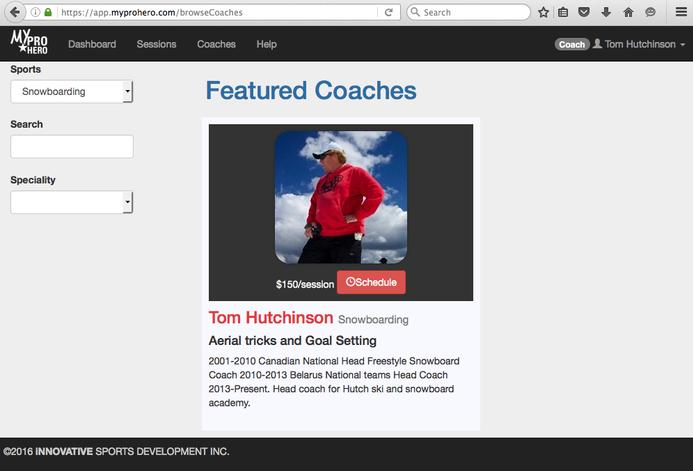Click the Snowboarding label beside the coach name
The width and height of the screenshot is (693, 471).
[x=373, y=319]
